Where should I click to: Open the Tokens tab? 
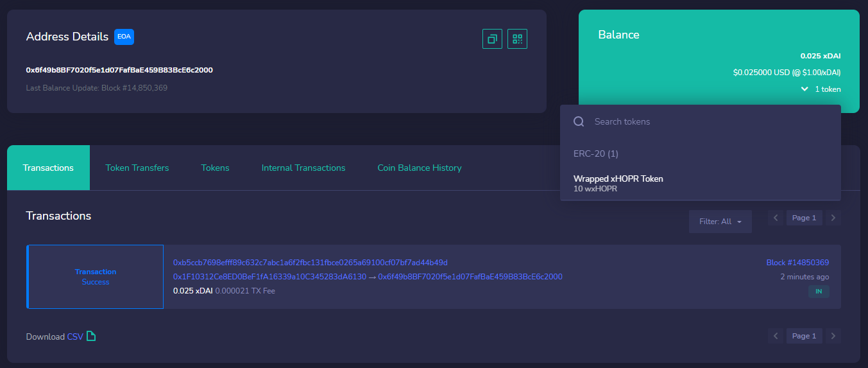tap(215, 168)
